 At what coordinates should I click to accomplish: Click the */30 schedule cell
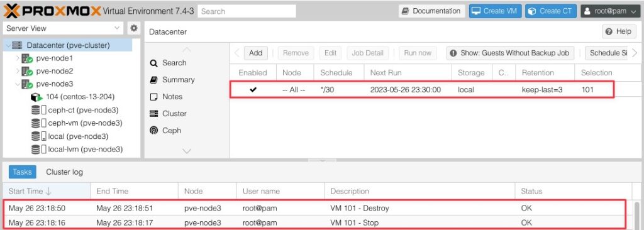click(339, 89)
